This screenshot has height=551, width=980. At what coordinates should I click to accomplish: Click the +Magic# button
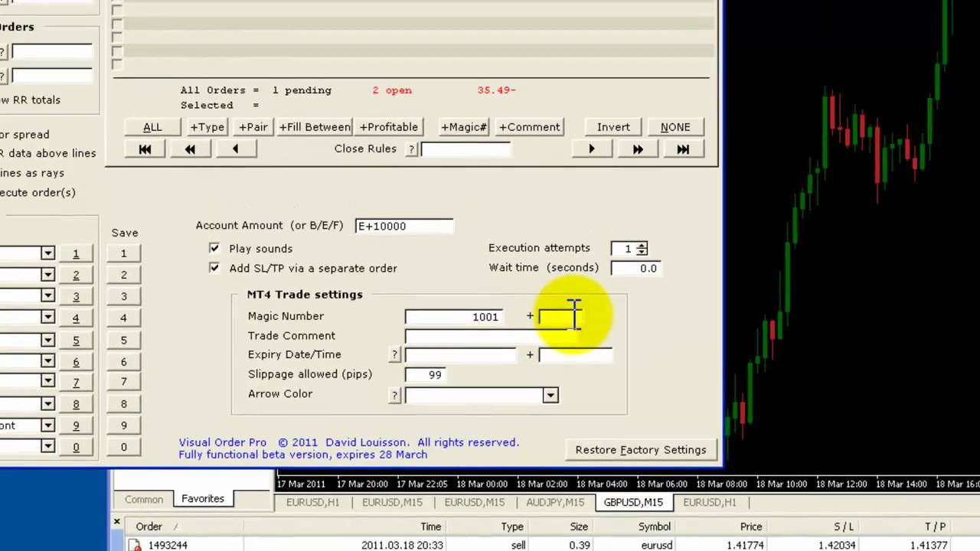464,127
